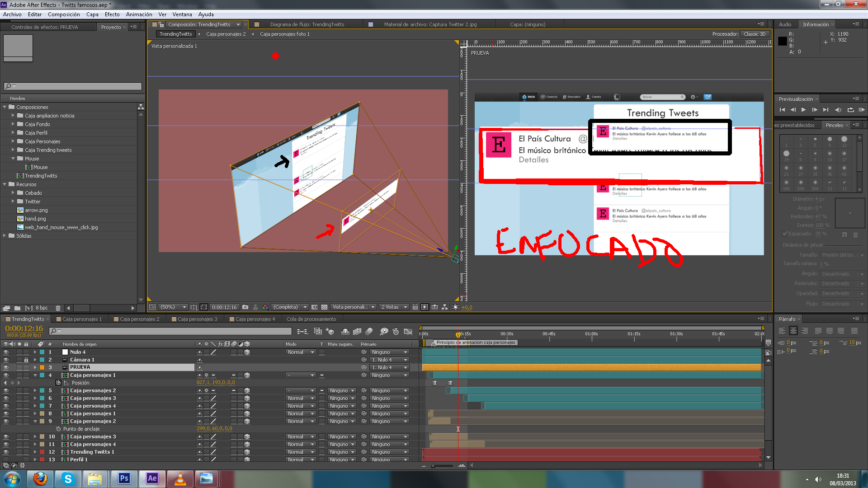
Task: Toggle visibility of the Cámara 1 layer
Action: (6, 360)
